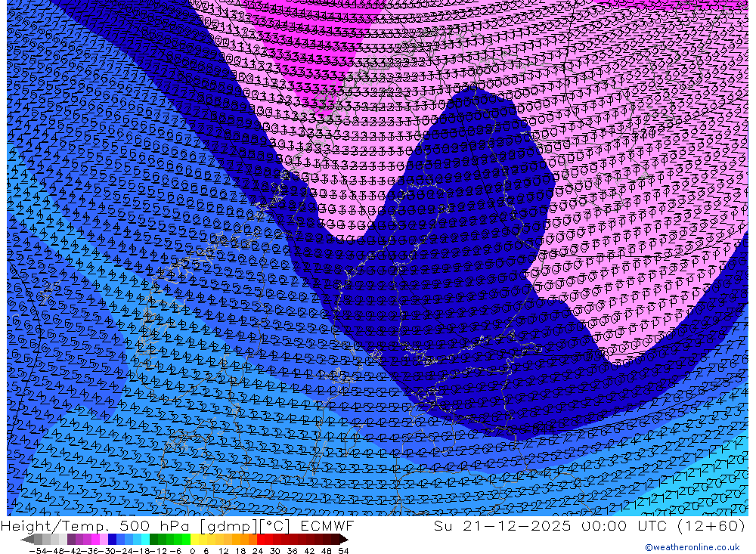756x554 pixels.
Task: Select the bright red legend swatch above 24
Action: coord(261,539)
